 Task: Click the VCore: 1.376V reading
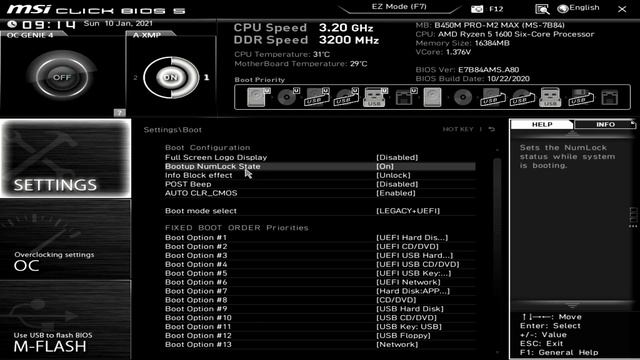(443, 52)
